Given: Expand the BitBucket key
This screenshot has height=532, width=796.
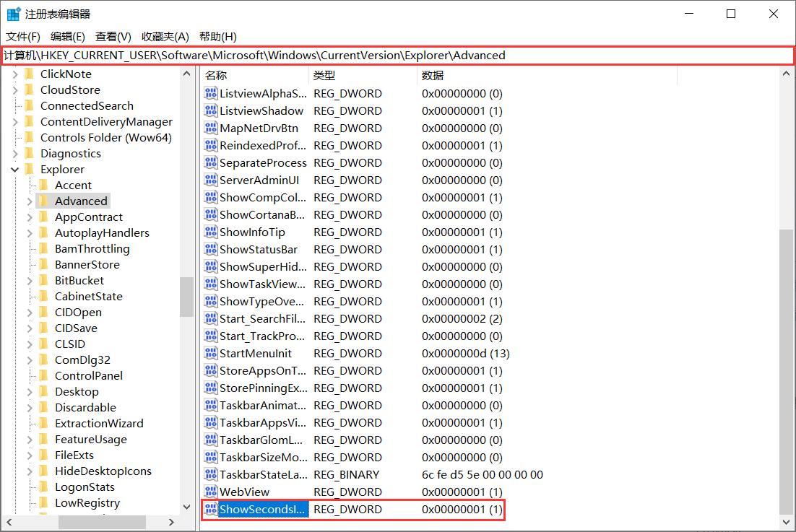Looking at the screenshot, I should [30, 281].
